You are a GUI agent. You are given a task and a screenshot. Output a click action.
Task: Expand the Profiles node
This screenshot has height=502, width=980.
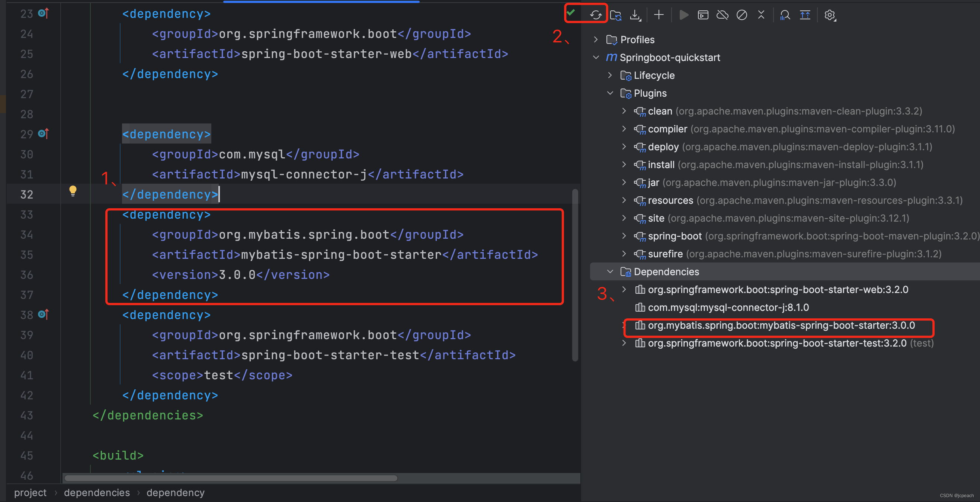(595, 39)
